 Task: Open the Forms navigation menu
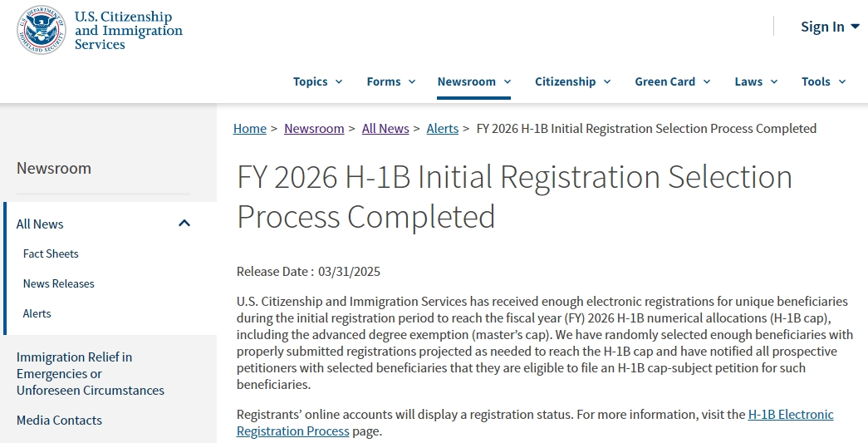(x=390, y=81)
